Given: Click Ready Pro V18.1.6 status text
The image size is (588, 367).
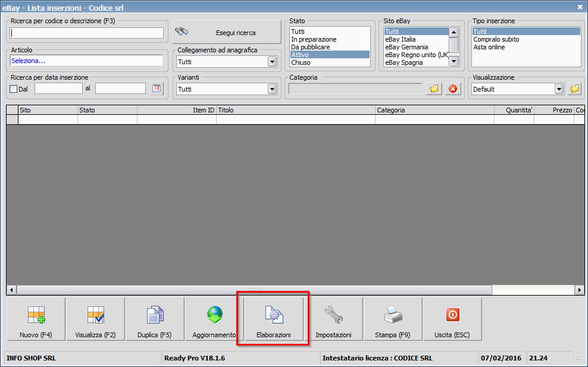Looking at the screenshot, I should point(195,358).
